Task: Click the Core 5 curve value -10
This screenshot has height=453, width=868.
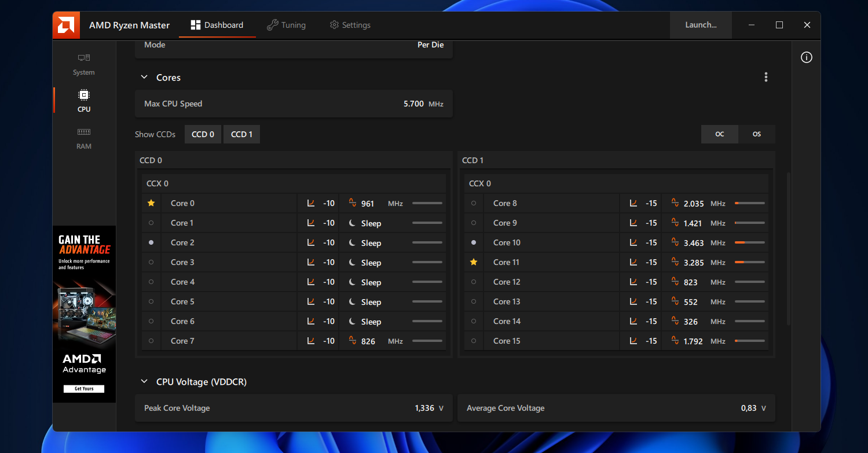Action: pos(329,301)
